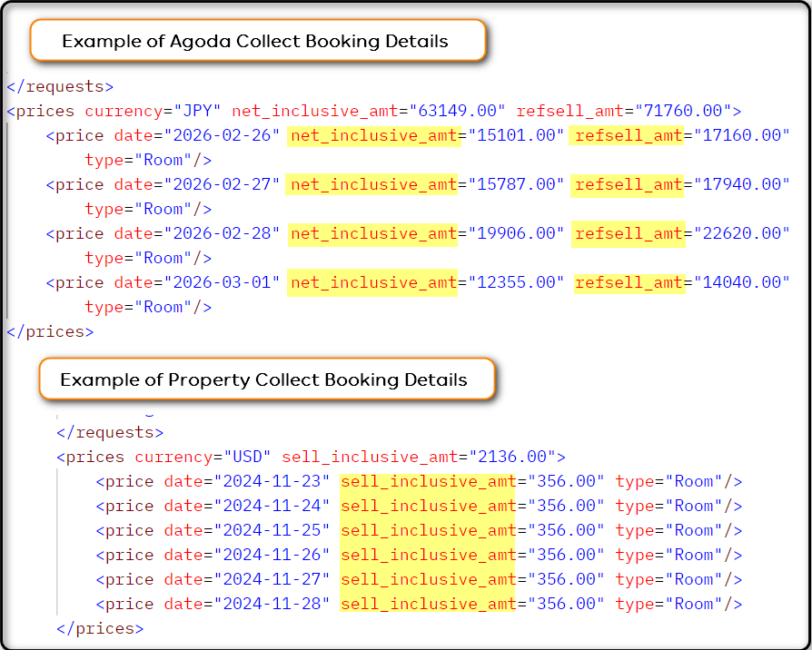Image resolution: width=812 pixels, height=650 pixels.
Task: Click highlighted sell_inclusive_amt on the 2024-11-27 row
Action: (x=428, y=579)
